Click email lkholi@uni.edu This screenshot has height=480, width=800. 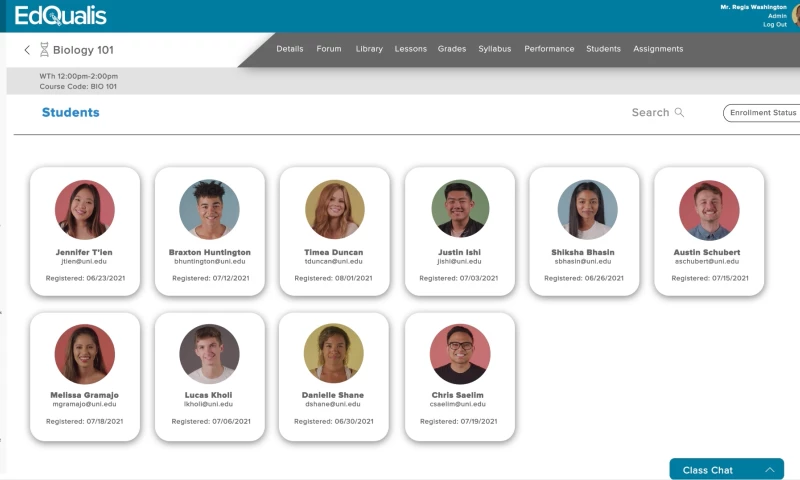click(x=208, y=404)
